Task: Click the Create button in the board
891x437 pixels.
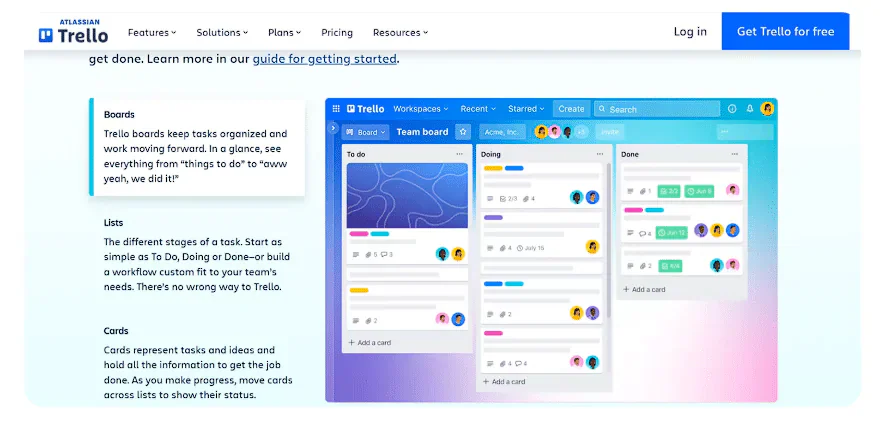Action: (571, 109)
